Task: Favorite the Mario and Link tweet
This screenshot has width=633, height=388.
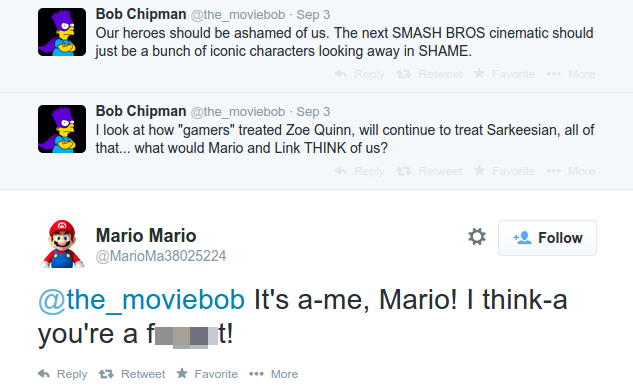Action: tap(504, 171)
